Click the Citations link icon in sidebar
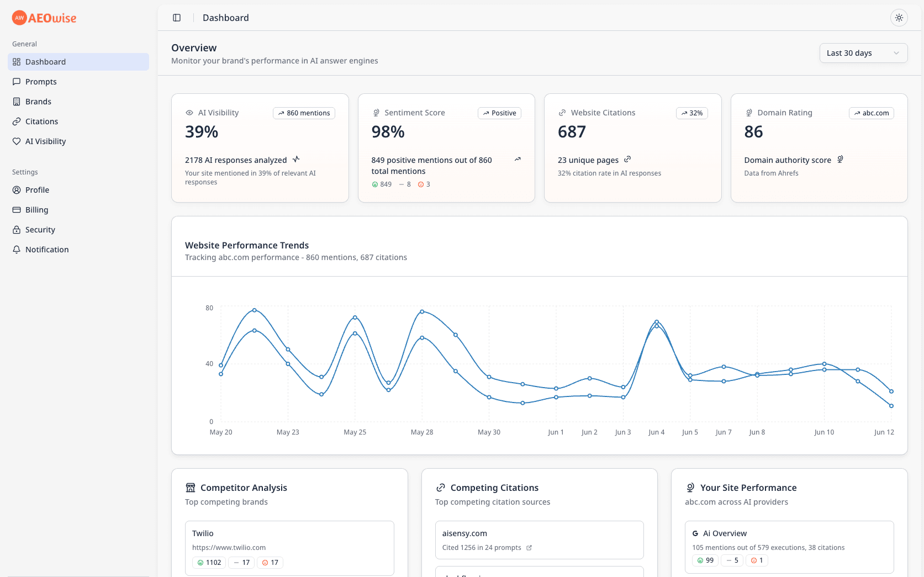 [17, 121]
